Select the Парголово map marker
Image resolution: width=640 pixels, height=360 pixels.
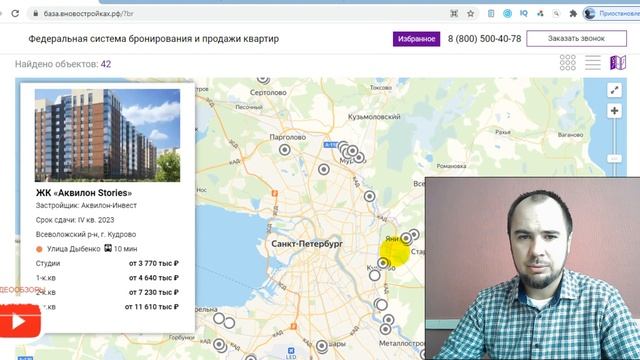pyautogui.click(x=285, y=150)
